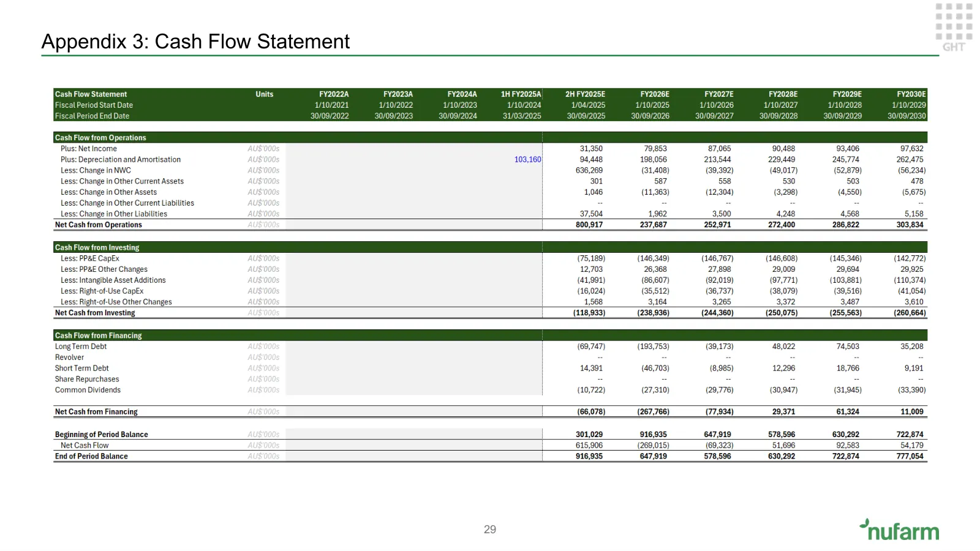
Task: Select the slide title Appendix 3: Cash Flow Statement
Action: coord(195,42)
